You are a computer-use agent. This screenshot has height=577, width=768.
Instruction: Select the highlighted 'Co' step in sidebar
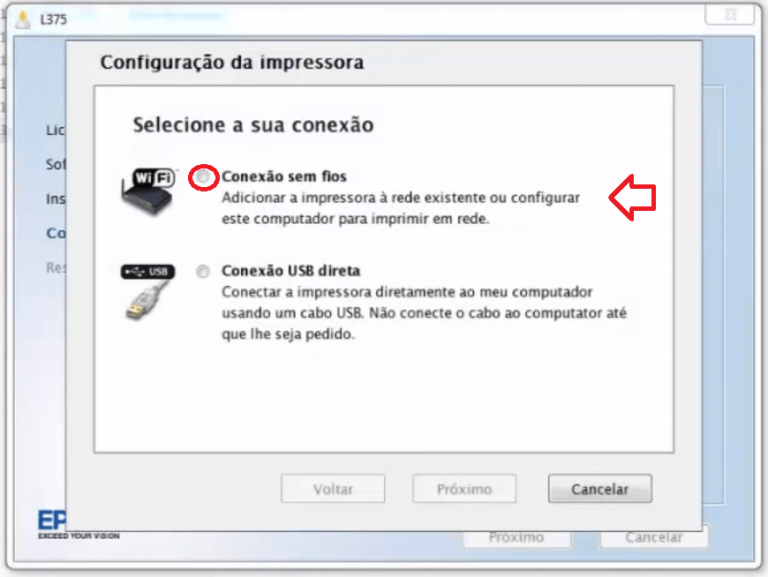click(55, 233)
